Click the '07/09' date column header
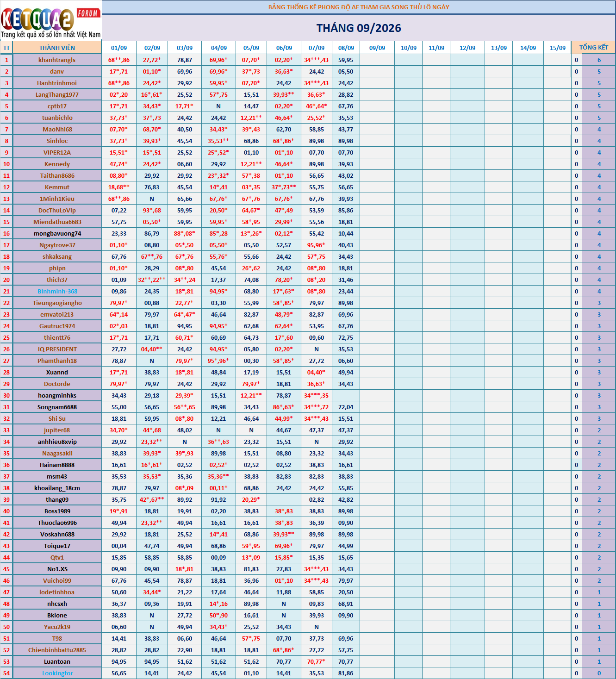This screenshot has width=616, height=679. click(x=317, y=48)
